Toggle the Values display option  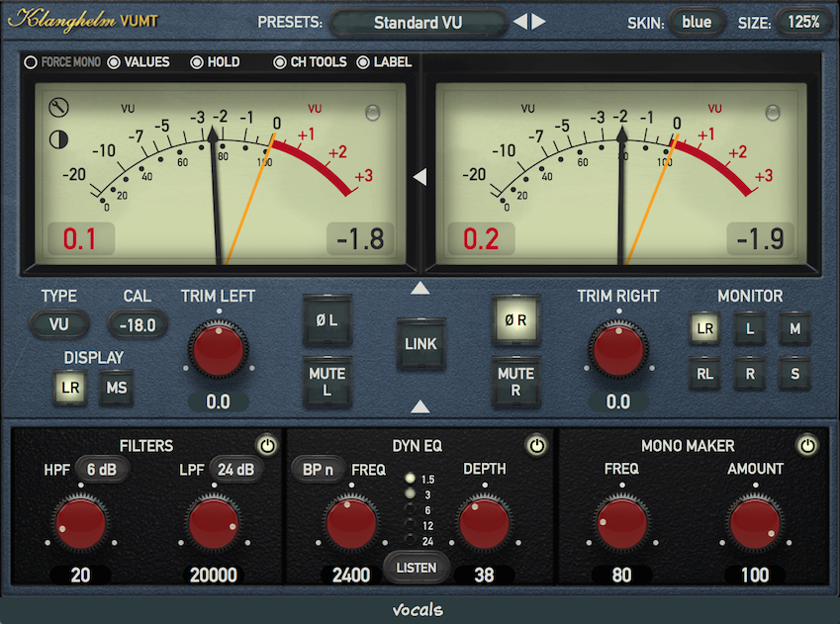click(x=139, y=62)
